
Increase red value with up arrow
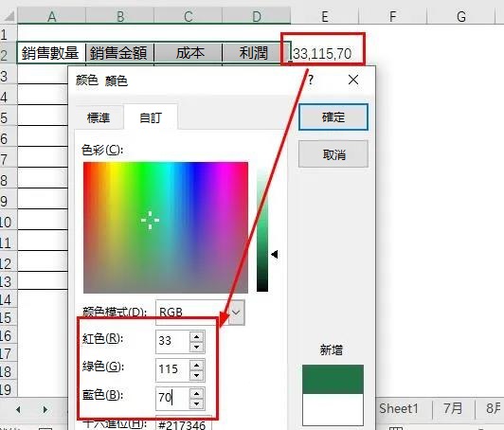197,336
